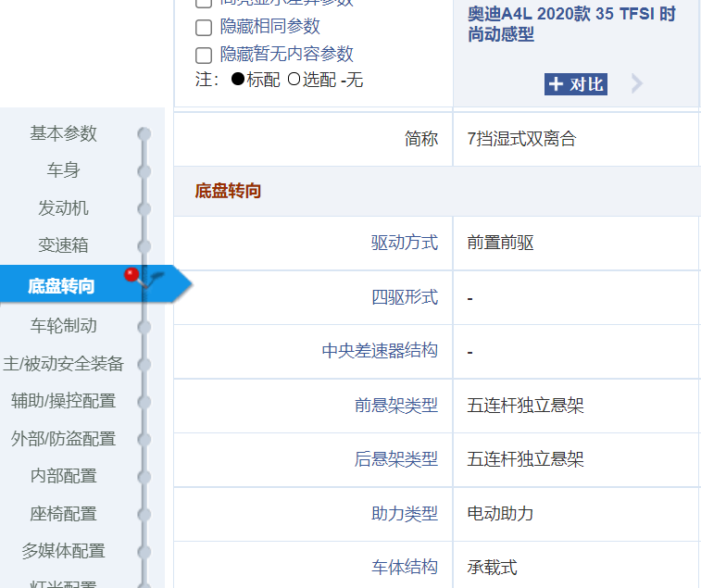Click the 四驱形式 parameter link
This screenshot has height=588, width=701.
(x=404, y=297)
